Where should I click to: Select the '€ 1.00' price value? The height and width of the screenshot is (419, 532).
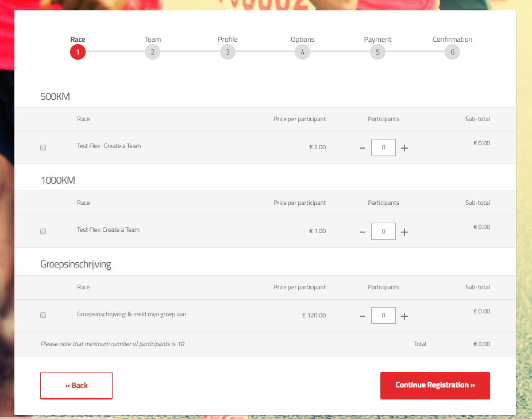tap(318, 231)
